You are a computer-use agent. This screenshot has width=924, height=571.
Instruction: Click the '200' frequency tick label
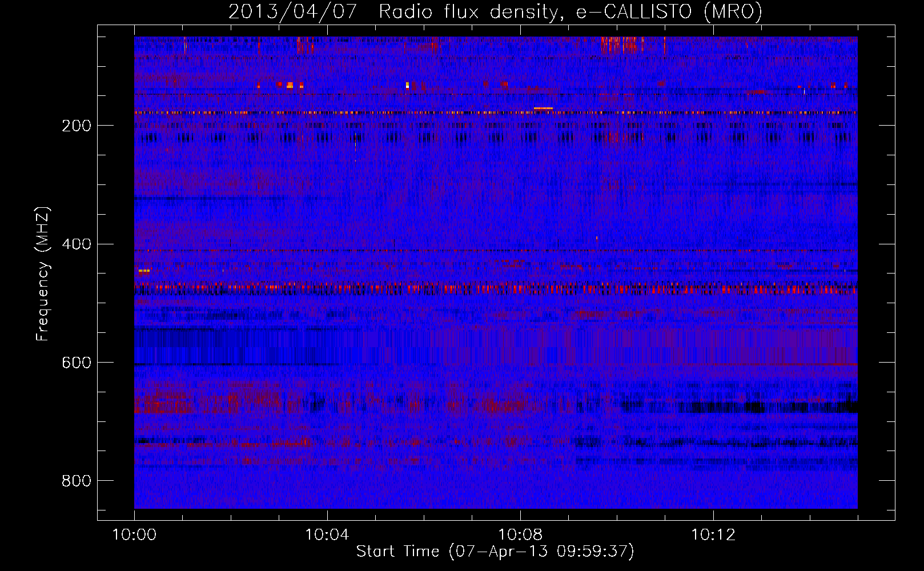coord(76,126)
